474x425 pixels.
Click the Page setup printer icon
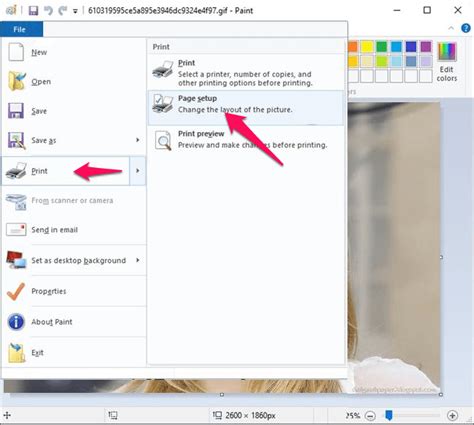(163, 103)
